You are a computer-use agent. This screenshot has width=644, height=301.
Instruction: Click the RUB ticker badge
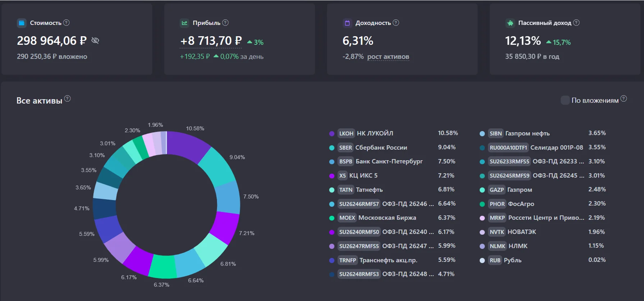click(x=495, y=260)
